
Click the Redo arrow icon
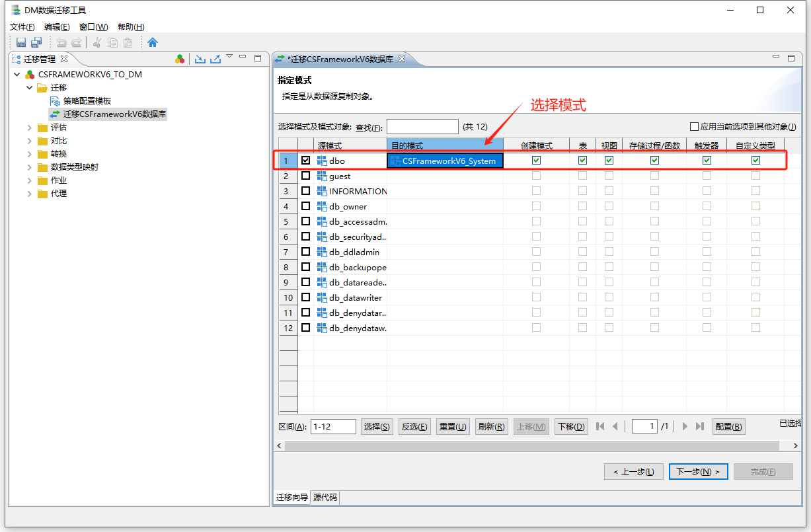[76, 43]
